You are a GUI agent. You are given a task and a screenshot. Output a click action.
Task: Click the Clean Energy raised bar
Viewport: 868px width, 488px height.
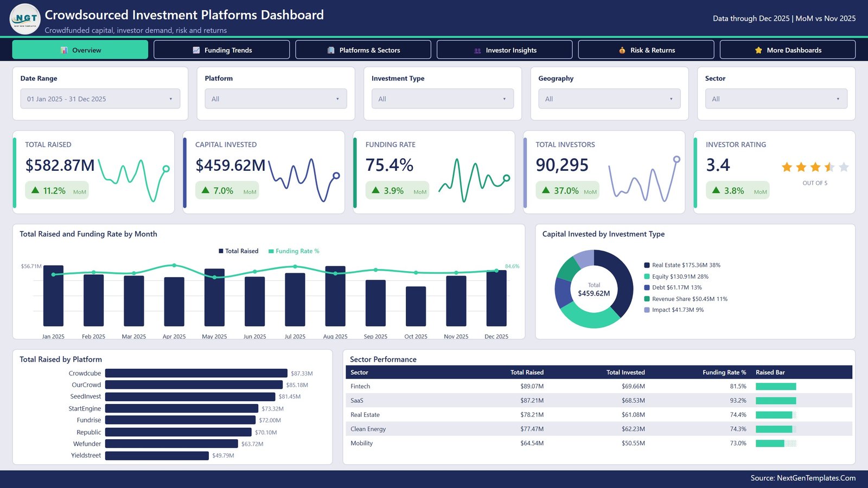pos(776,429)
